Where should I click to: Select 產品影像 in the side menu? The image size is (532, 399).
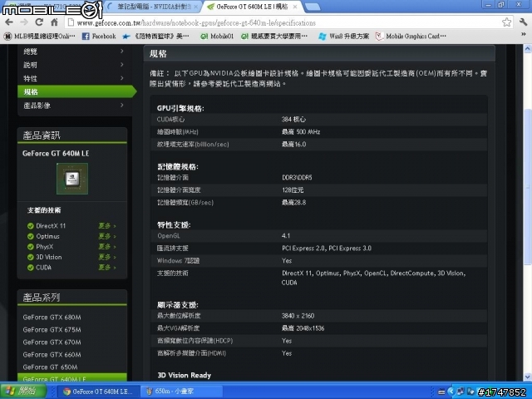click(x=73, y=106)
